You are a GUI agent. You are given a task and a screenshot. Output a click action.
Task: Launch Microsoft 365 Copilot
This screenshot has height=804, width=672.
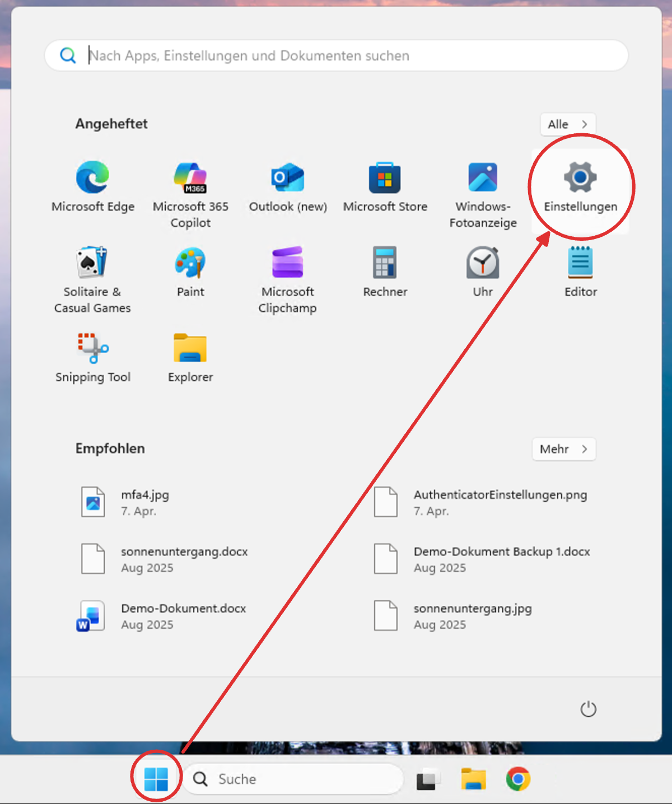190,195
